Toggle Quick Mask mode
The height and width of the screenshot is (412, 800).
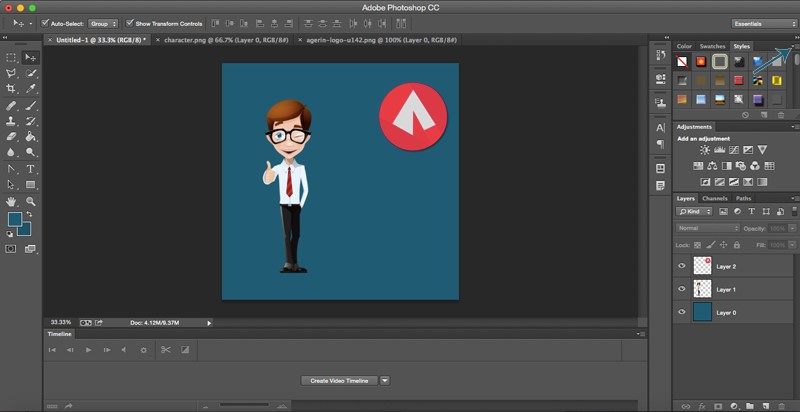[x=11, y=249]
